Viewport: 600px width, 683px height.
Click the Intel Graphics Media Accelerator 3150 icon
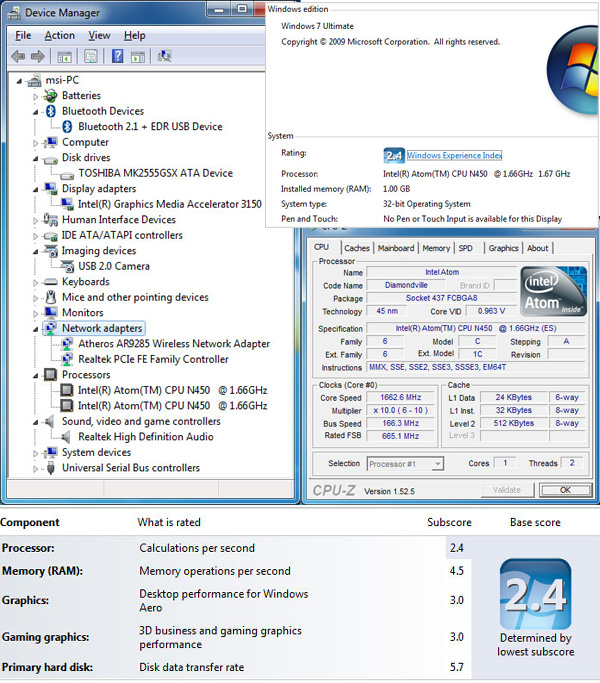tap(67, 204)
